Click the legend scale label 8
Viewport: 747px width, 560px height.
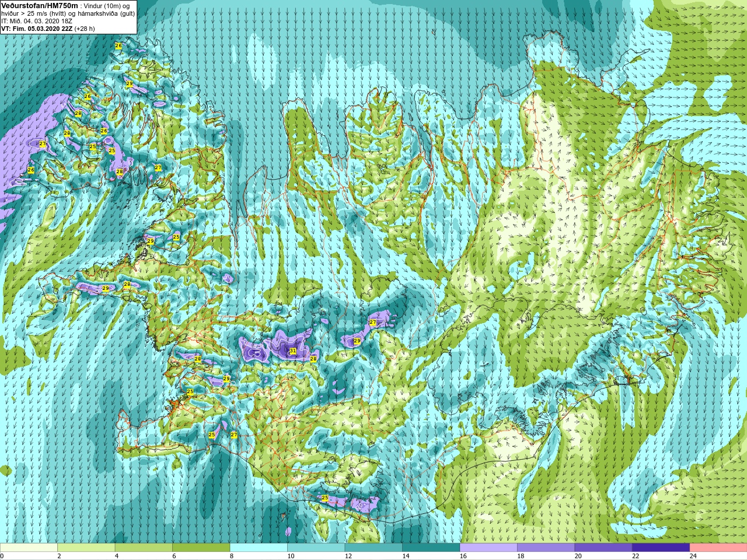[x=231, y=556]
